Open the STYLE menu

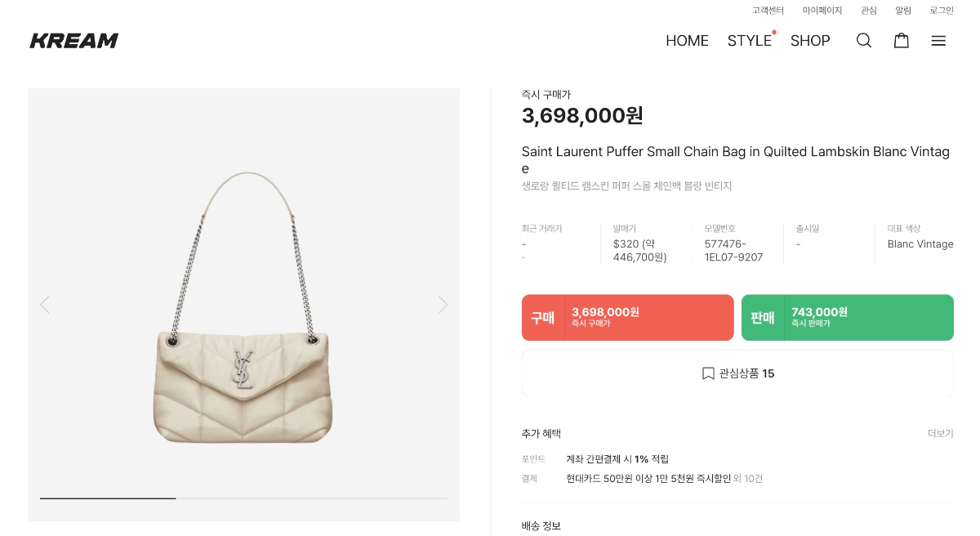click(749, 41)
